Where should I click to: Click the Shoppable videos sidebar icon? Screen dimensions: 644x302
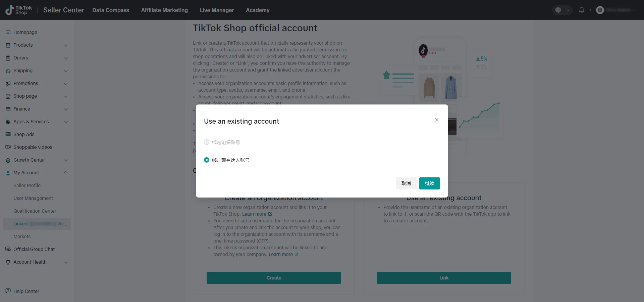[8, 147]
